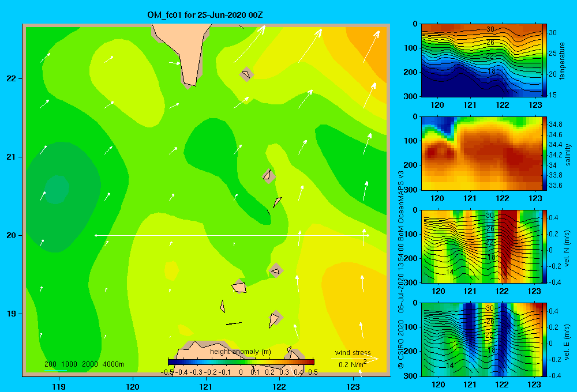The width and height of the screenshot is (577, 392).
Task: Click the vel. E colorbar
Action: point(545,340)
